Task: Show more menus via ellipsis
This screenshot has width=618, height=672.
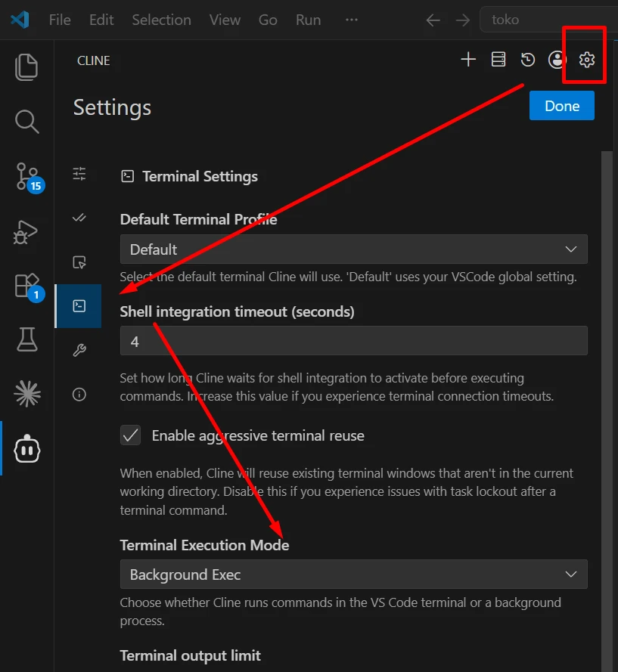Action: point(352,20)
